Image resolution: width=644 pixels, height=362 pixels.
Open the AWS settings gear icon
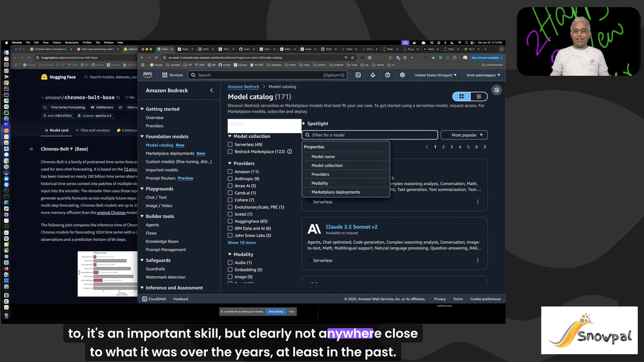pyautogui.click(x=402, y=75)
